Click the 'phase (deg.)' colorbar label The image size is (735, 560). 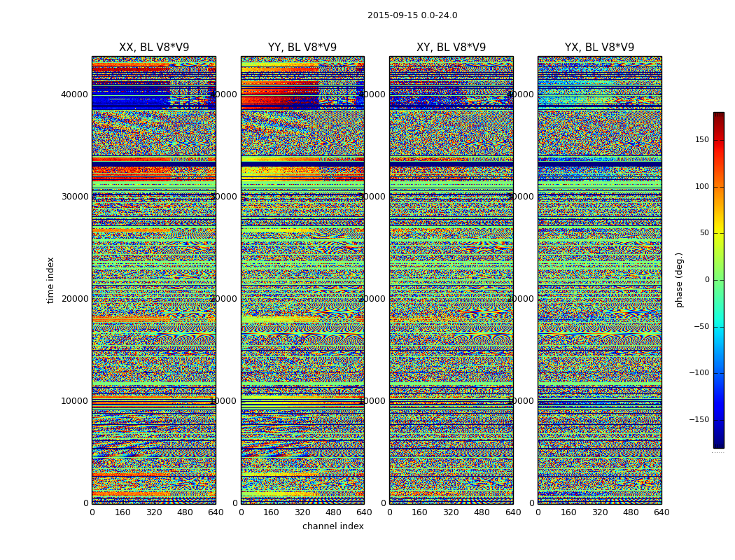click(x=679, y=280)
